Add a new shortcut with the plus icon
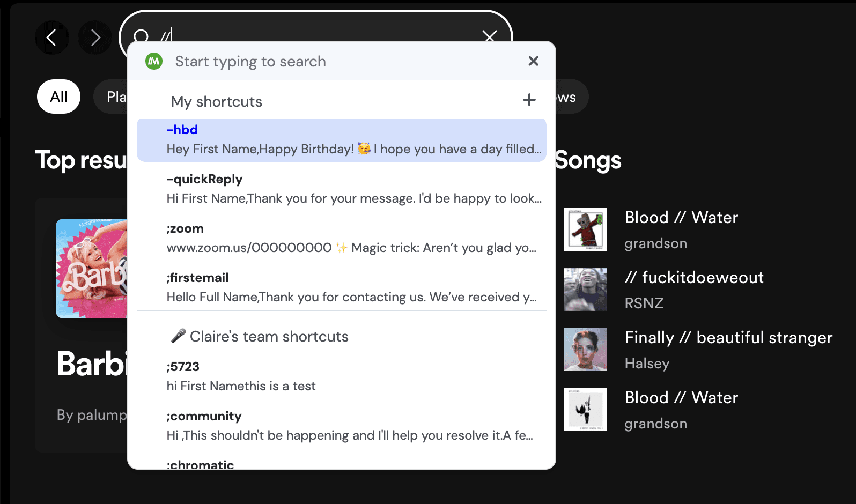Screen dimensions: 856x504 (529, 100)
